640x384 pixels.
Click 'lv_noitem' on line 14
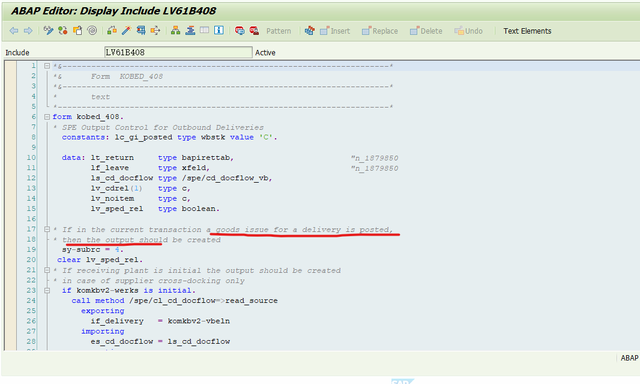click(x=112, y=198)
